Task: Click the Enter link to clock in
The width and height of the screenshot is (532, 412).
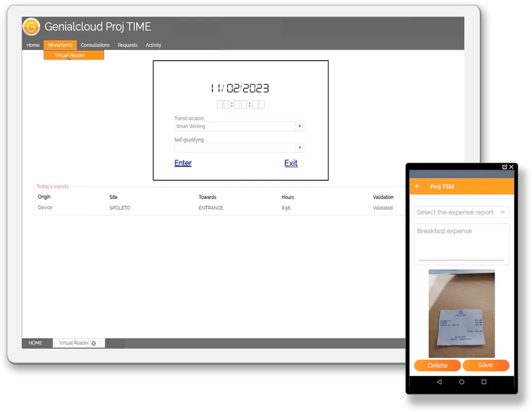Action: coord(183,163)
